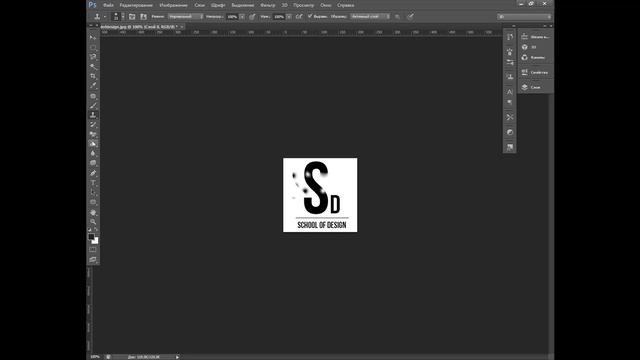This screenshot has width=640, height=360.
Task: Click the Opacity percentage field
Action: coord(232,17)
